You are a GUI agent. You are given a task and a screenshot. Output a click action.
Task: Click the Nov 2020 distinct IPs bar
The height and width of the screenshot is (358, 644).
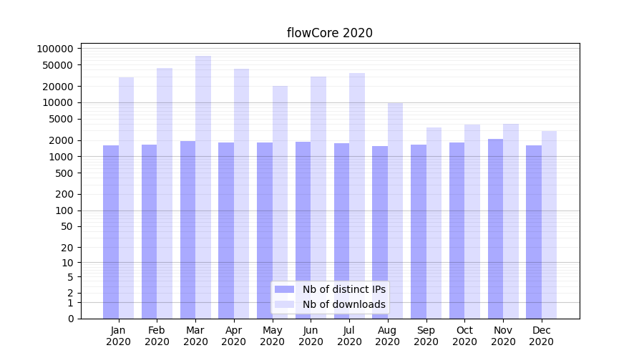pyautogui.click(x=495, y=228)
